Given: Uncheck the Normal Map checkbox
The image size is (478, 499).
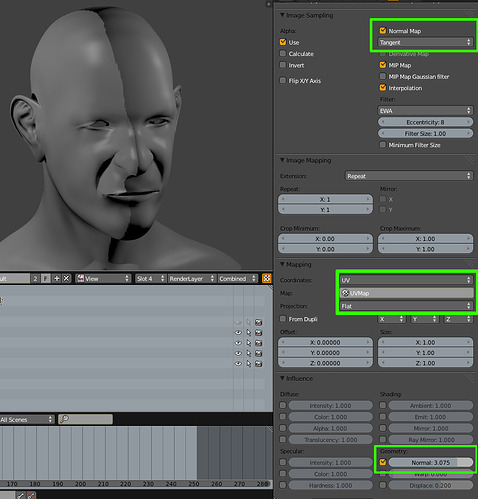Looking at the screenshot, I should pos(383,31).
